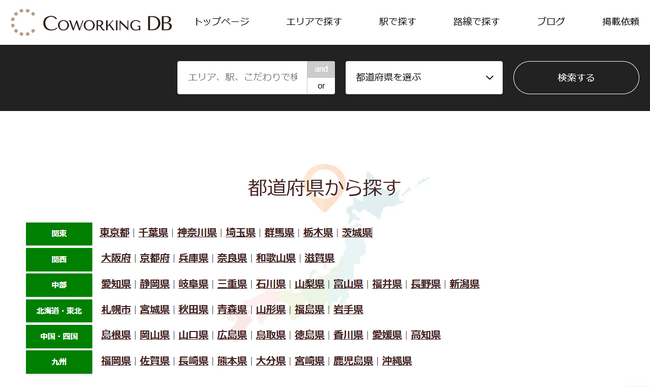
Task: Open the 駅で探す menu item
Action: pos(397,22)
